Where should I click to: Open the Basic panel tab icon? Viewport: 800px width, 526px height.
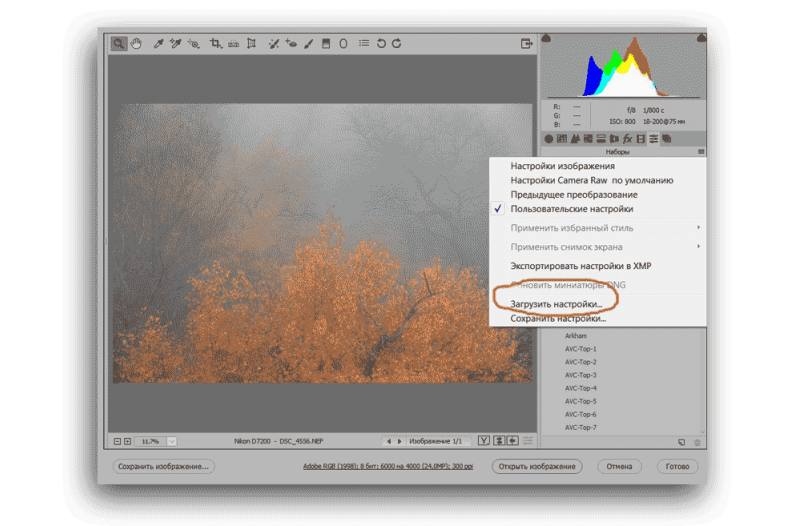[549, 139]
